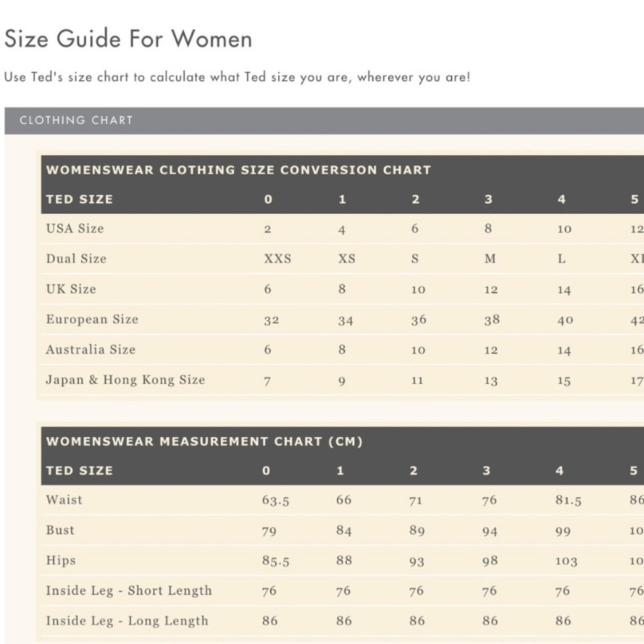Click the Bust row label
Image resolution: width=644 pixels, height=644 pixels.
pyautogui.click(x=60, y=530)
